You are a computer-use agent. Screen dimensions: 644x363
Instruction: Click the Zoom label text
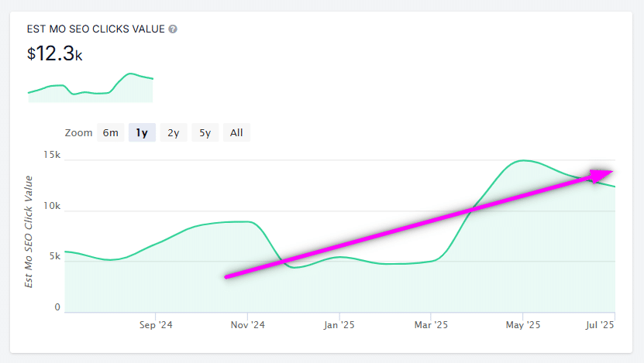(78, 133)
